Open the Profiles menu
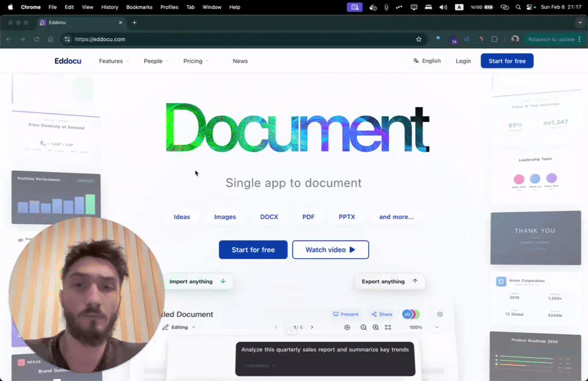This screenshot has width=588, height=381. (169, 7)
